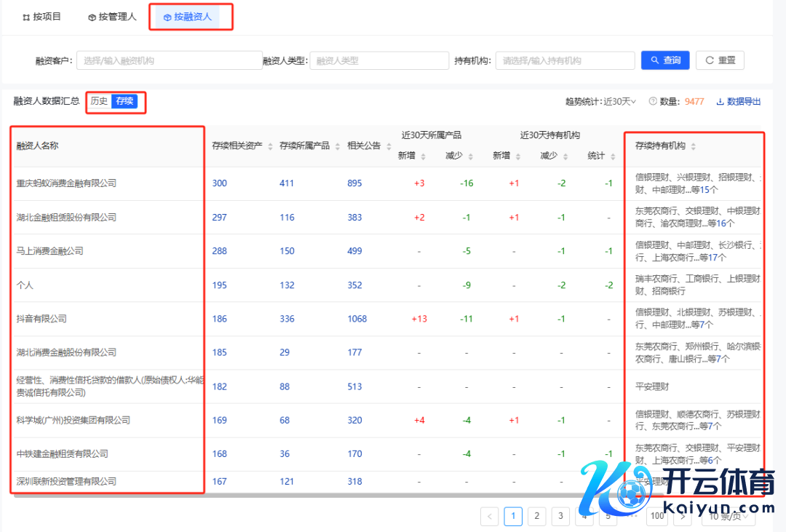
Task: Open the 按管理人 tab
Action: click(x=112, y=17)
